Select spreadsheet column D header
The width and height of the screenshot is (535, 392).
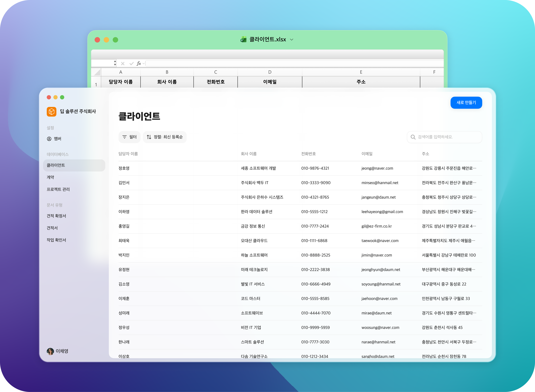tap(270, 72)
